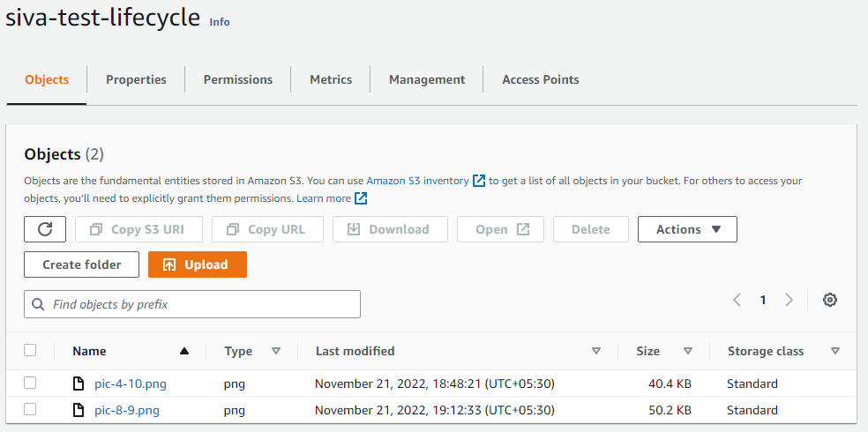
Task: Click the Create folder button
Action: [x=81, y=264]
